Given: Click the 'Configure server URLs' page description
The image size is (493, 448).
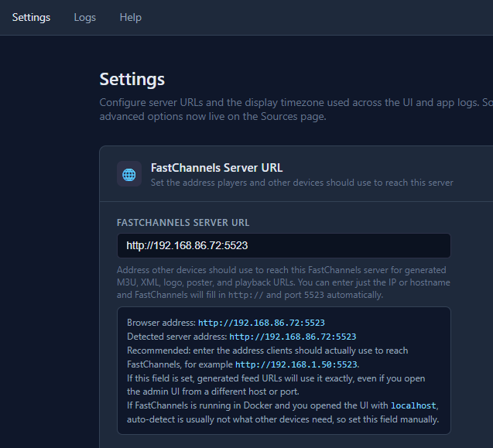Looking at the screenshot, I should pos(294,102).
